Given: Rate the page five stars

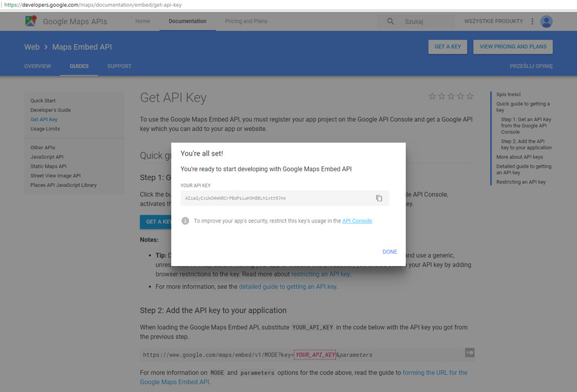Looking at the screenshot, I should (470, 96).
